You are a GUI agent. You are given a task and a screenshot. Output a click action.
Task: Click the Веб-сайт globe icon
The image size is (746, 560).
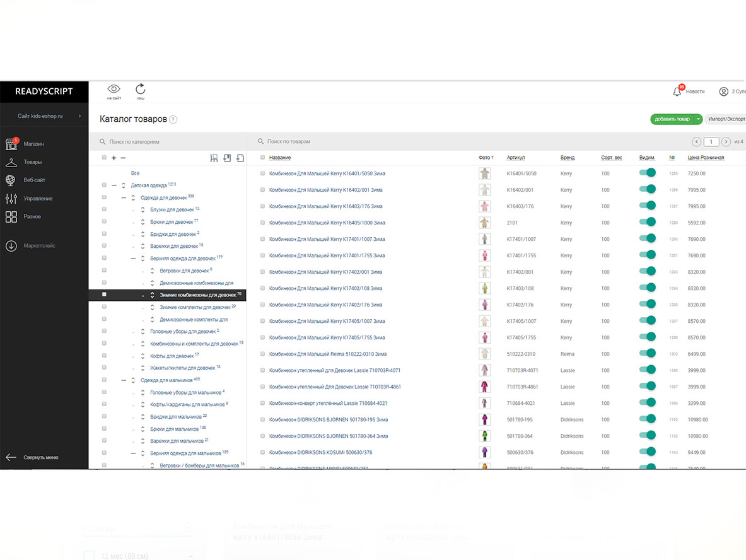[11, 180]
